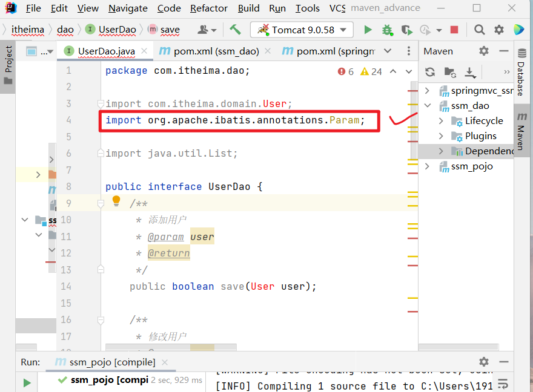Image resolution: width=533 pixels, height=392 pixels.
Task: Open the File menu
Action: 33,8
